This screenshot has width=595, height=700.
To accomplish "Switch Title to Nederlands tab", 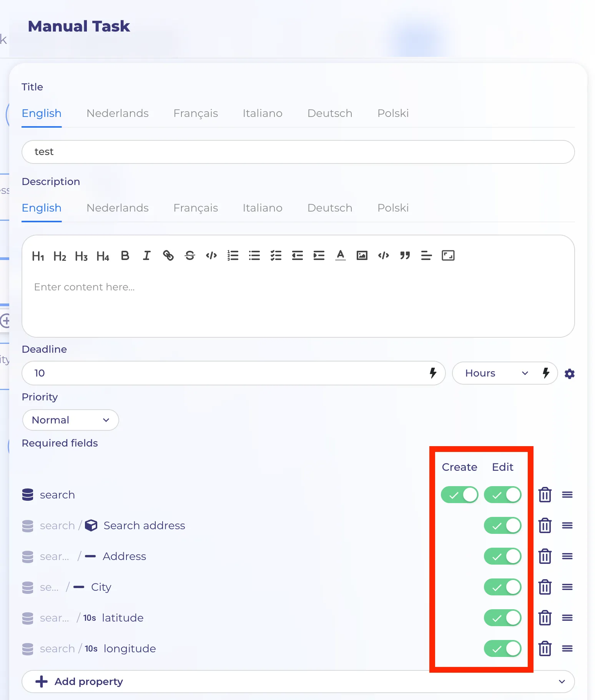I will [x=118, y=113].
